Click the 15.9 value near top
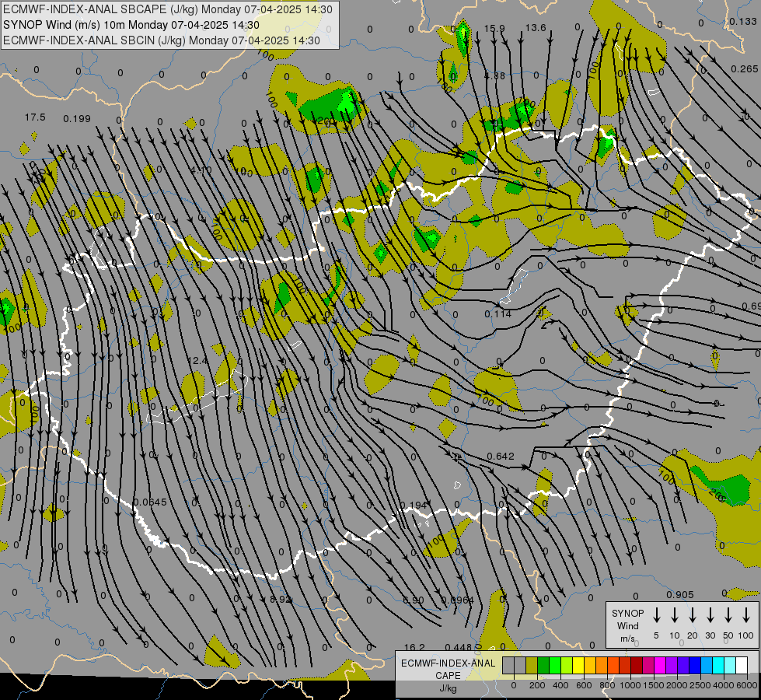This screenshot has height=700, width=761. tap(494, 28)
